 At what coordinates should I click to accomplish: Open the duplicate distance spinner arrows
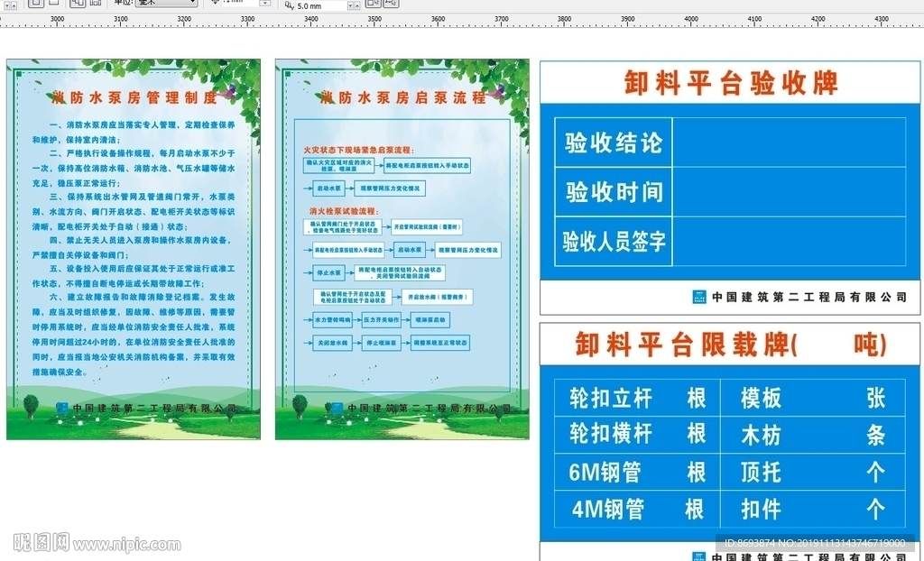353,5
